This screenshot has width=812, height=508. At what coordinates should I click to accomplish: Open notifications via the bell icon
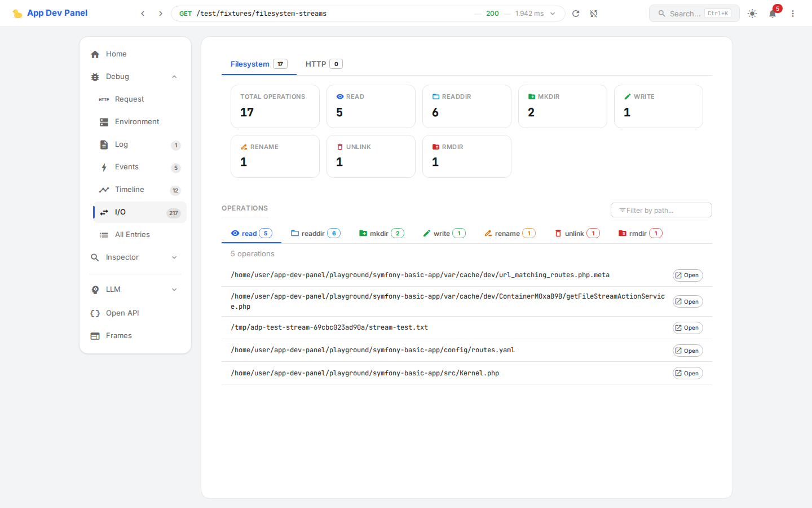click(773, 15)
